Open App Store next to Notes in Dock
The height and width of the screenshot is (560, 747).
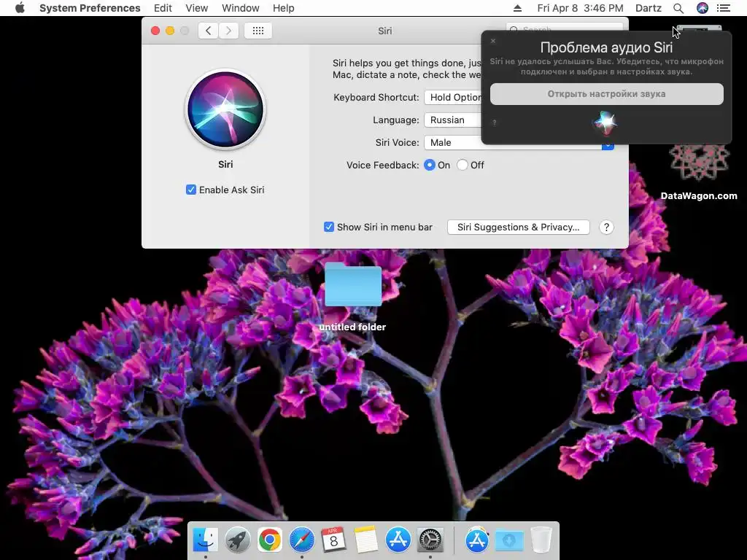click(398, 540)
